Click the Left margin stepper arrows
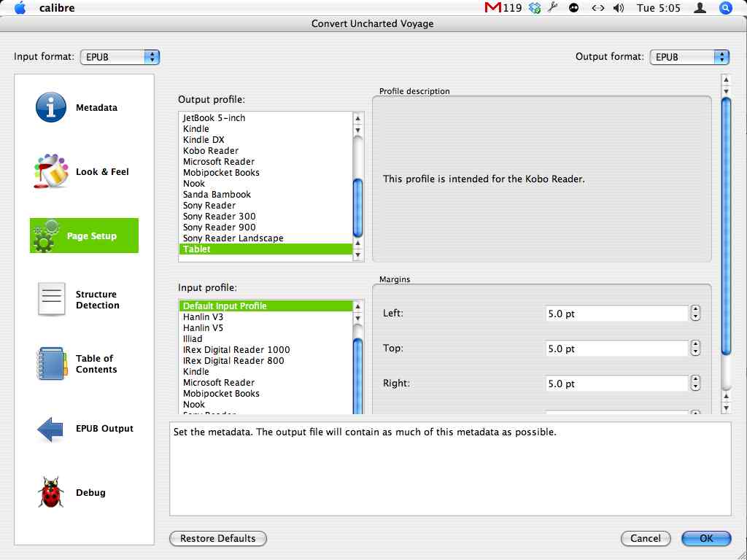 pyautogui.click(x=695, y=314)
